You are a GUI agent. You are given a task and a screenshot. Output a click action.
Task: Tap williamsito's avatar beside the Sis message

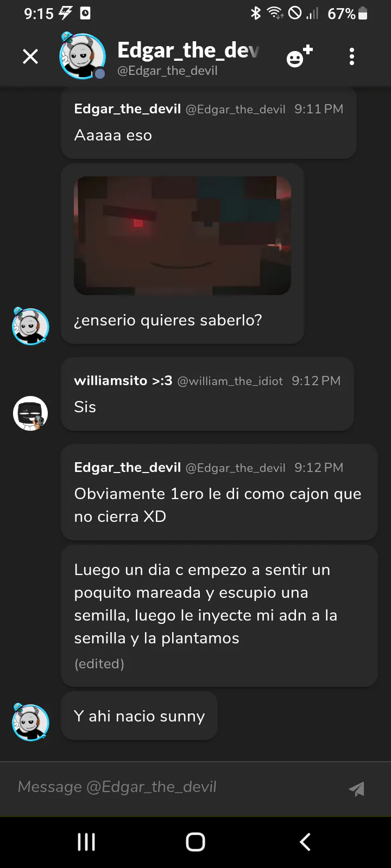30,413
